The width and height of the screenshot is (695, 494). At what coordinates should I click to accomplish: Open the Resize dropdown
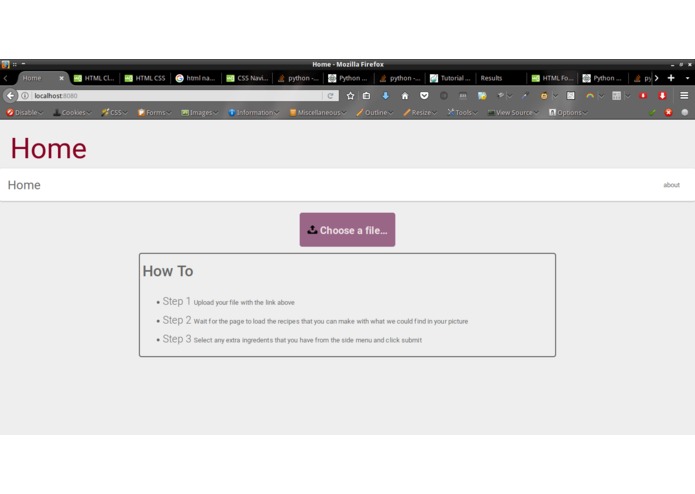pyautogui.click(x=420, y=113)
